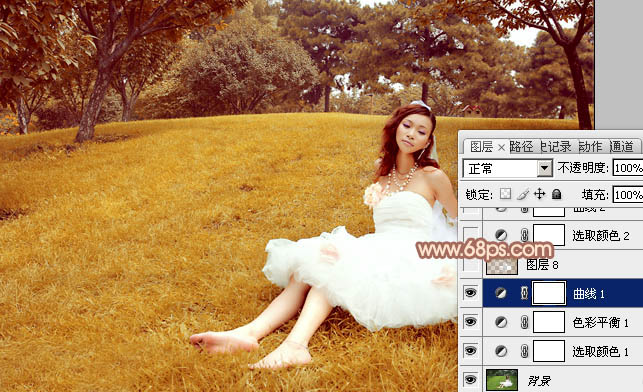Click the lock all padlock icon
Screen dimensions: 643x392
click(x=556, y=194)
